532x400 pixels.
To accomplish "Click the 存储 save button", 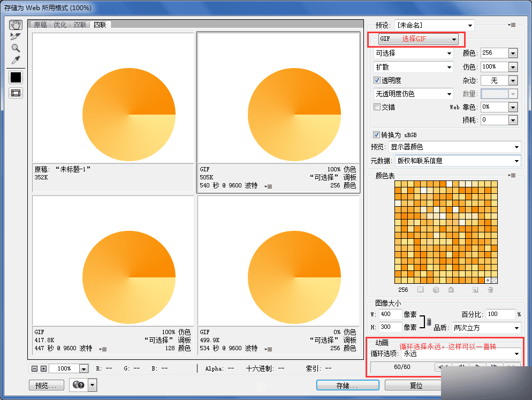I will click(347, 384).
